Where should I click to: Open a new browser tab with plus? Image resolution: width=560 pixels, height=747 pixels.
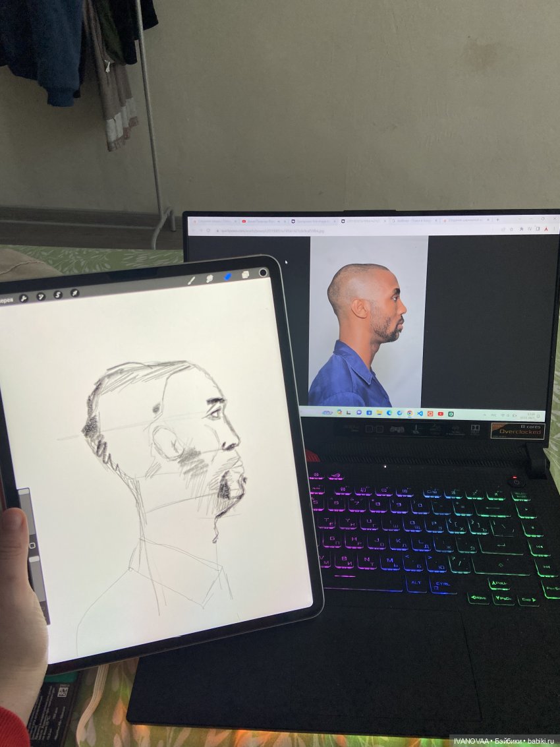point(497,220)
